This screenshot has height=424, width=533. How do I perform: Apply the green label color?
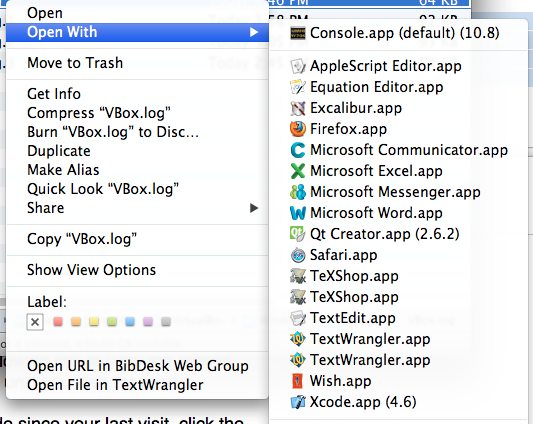coord(112,321)
